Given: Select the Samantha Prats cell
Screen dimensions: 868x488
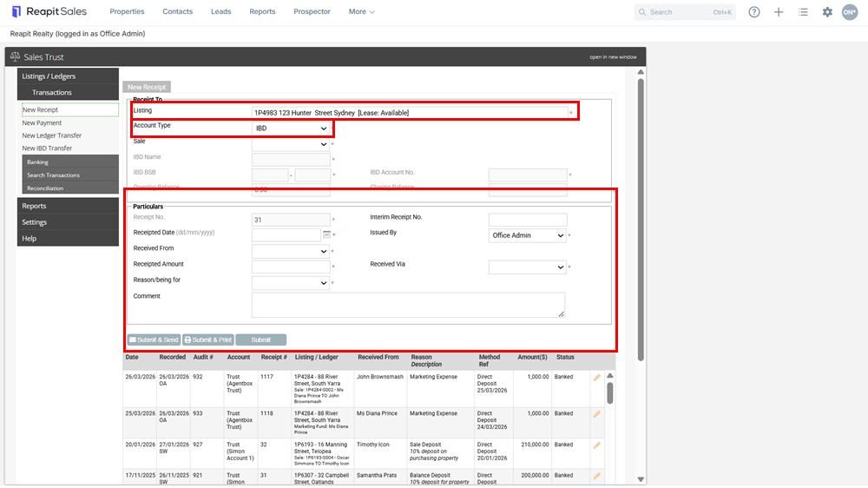Looking at the screenshot, I should tap(377, 475).
